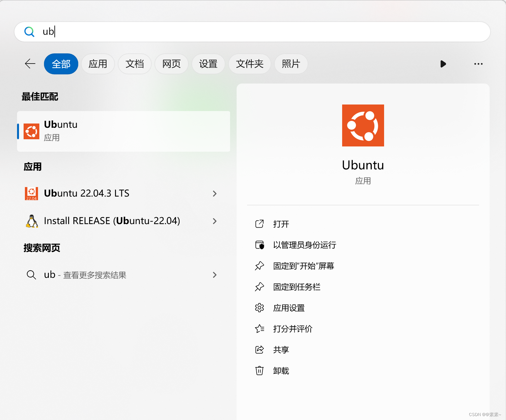Click the admin shield icon

tap(260, 245)
